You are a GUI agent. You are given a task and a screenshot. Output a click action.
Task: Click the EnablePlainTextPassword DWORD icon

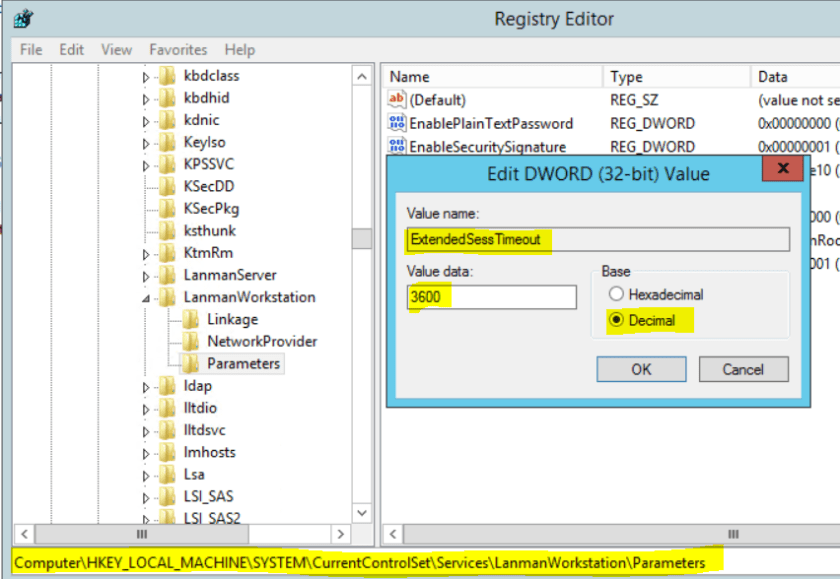pyautogui.click(x=397, y=123)
